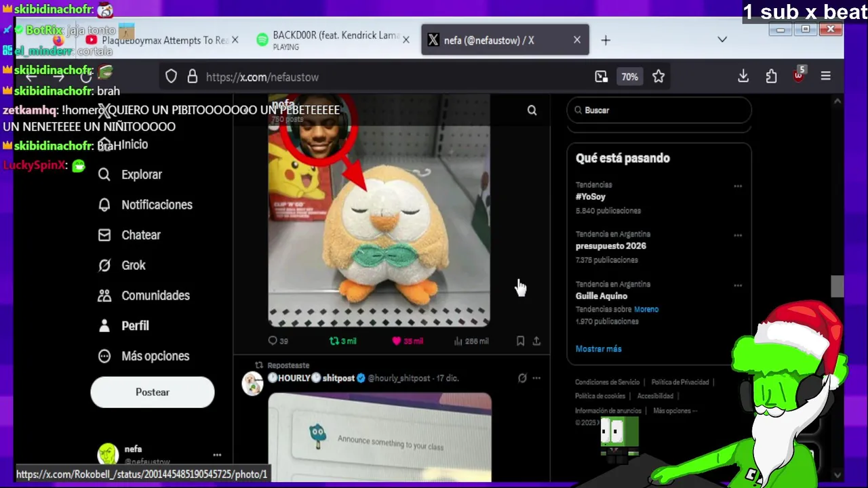Open uBlock Origin extension icon

tap(799, 75)
